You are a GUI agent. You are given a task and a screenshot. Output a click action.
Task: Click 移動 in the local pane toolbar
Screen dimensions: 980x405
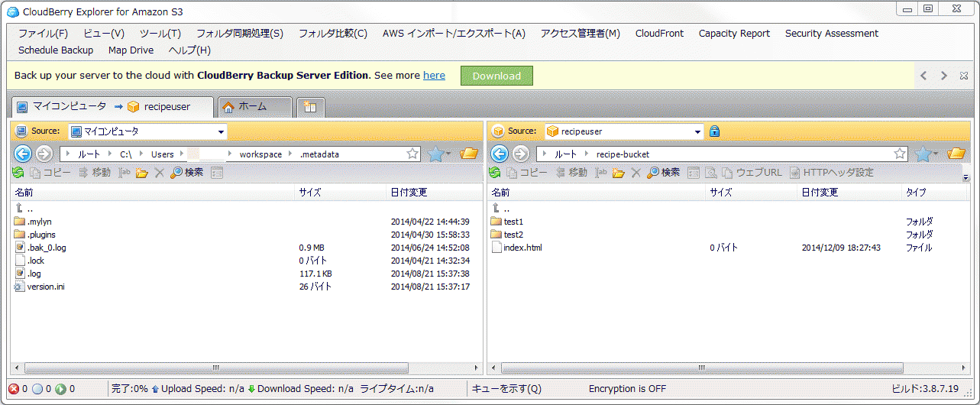tap(95, 173)
